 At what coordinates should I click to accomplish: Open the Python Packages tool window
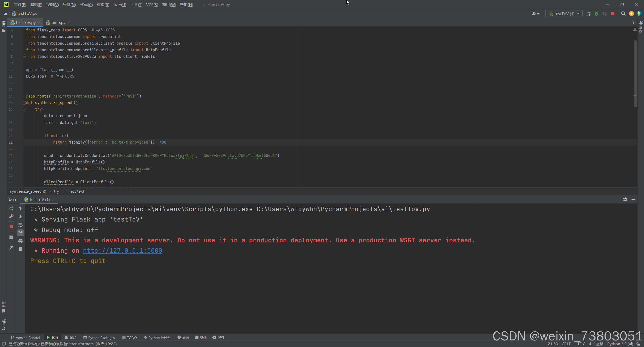pyautogui.click(x=99, y=338)
